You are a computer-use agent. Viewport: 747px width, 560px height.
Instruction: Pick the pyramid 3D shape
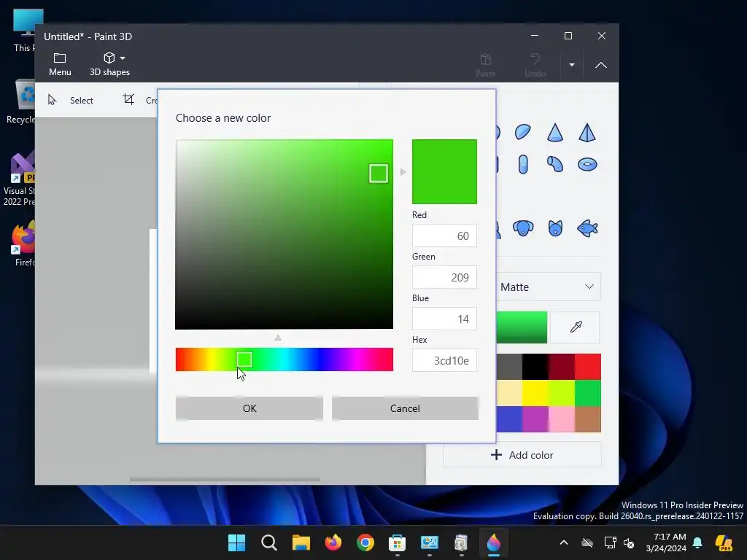click(x=587, y=133)
